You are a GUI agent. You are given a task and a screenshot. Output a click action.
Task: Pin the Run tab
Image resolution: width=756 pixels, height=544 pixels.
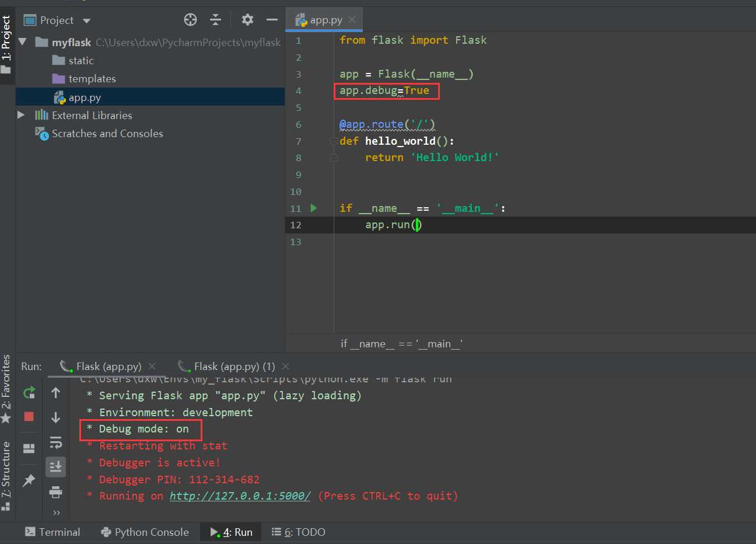29,480
